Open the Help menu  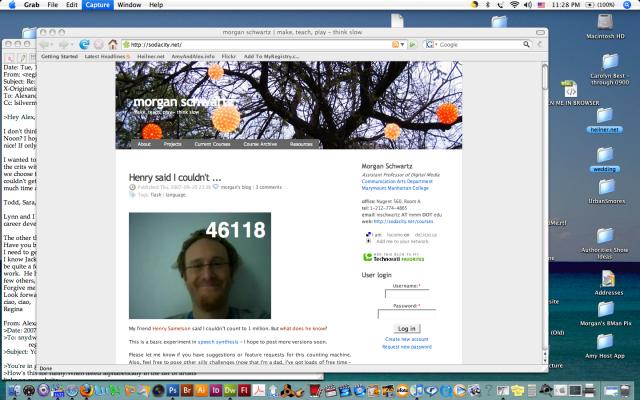pyautogui.click(x=156, y=5)
